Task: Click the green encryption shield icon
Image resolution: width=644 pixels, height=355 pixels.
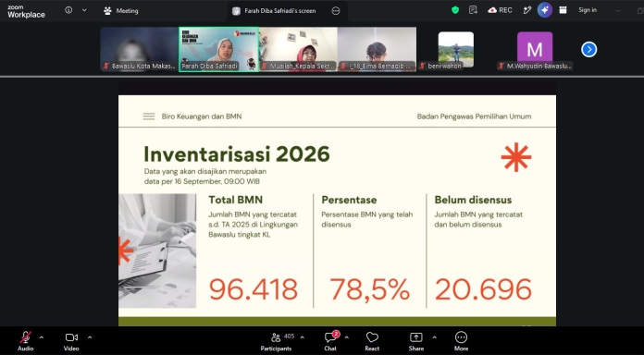Action: [455, 10]
